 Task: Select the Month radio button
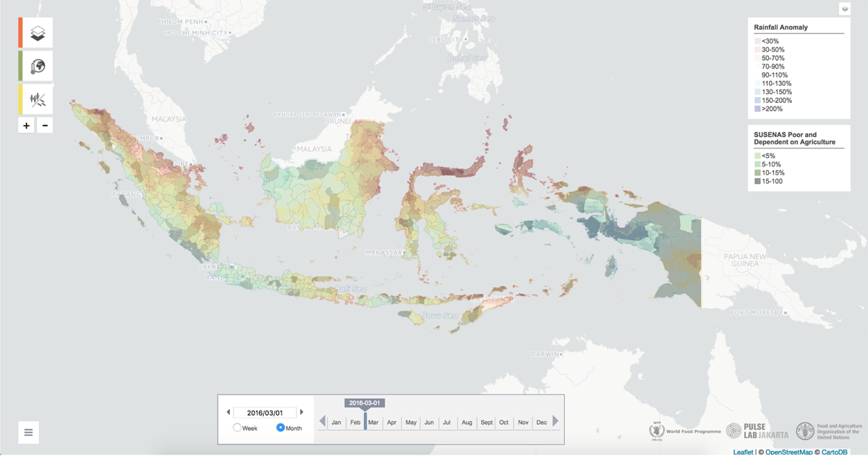click(x=281, y=428)
